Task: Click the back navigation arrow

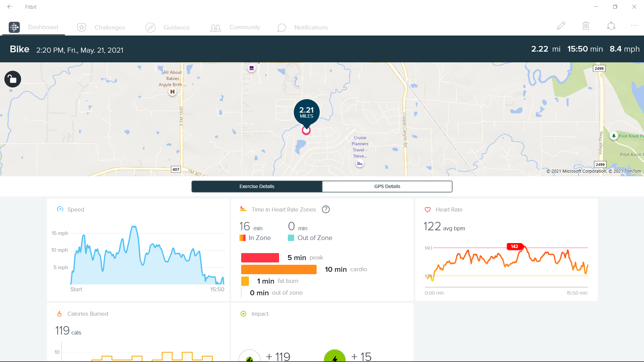Action: [x=10, y=7]
